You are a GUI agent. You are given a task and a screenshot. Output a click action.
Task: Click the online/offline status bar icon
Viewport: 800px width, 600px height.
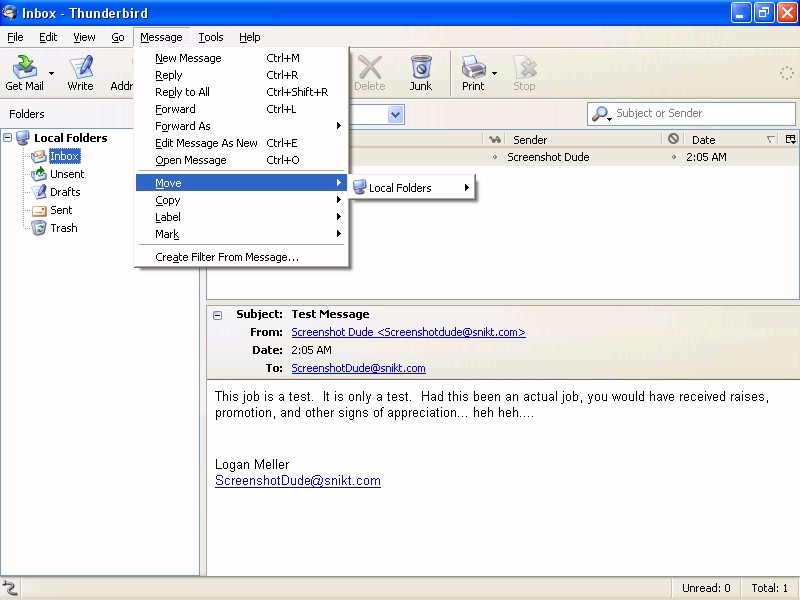pos(9,588)
